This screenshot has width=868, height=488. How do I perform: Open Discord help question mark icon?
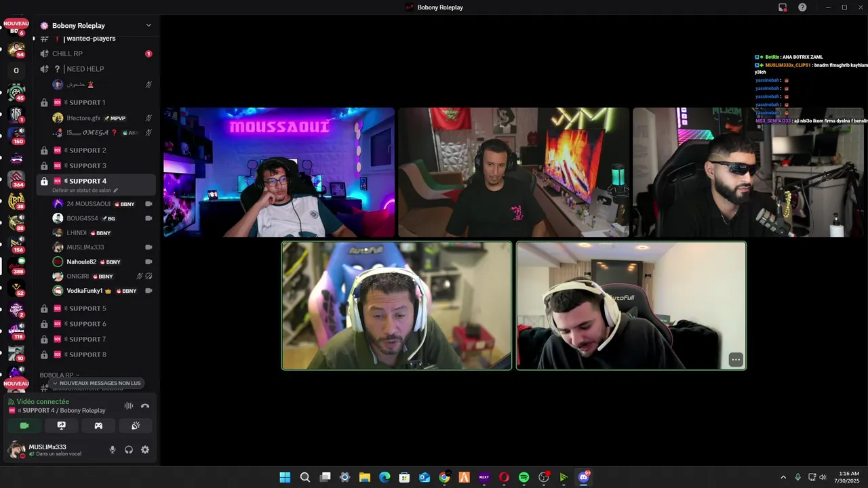tap(802, 7)
